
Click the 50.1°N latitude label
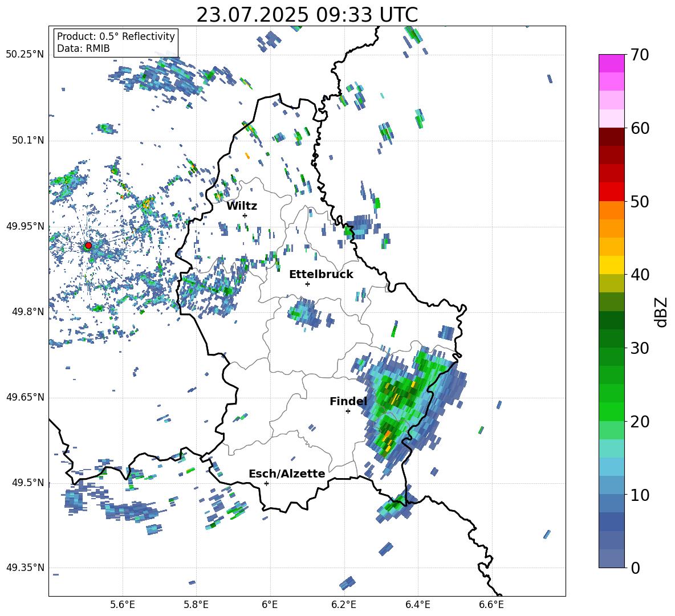(x=27, y=140)
